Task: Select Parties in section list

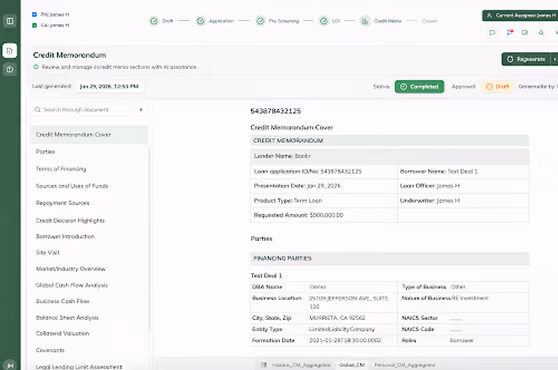Action: point(46,152)
